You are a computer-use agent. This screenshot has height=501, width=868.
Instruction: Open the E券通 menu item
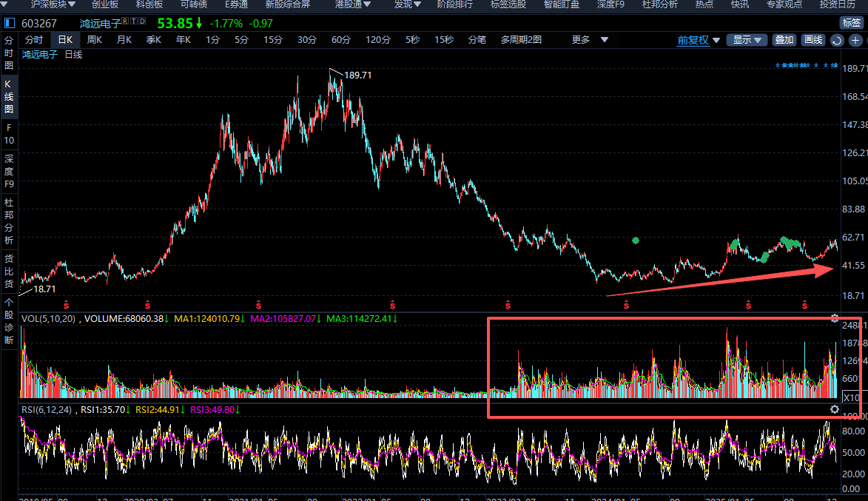click(236, 4)
